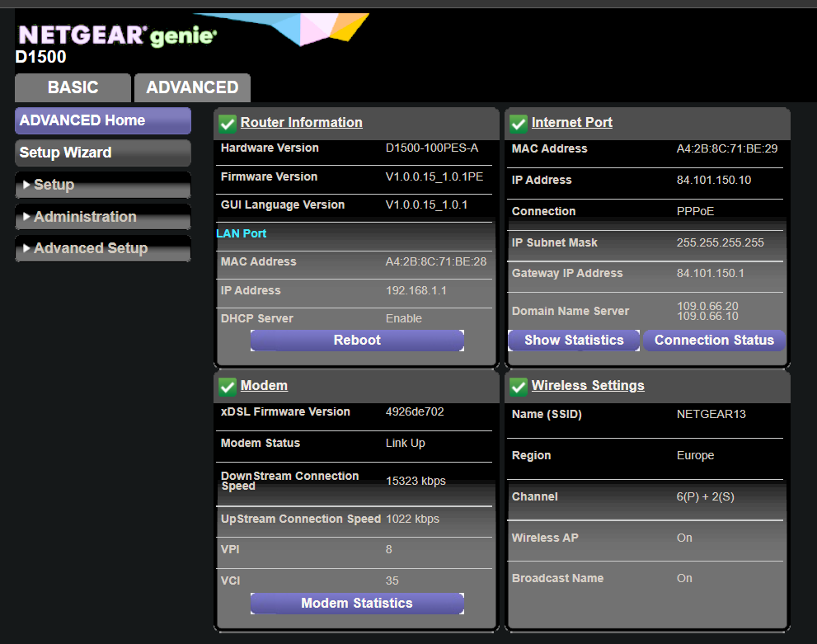Click the Show Statistics button

[574, 341]
